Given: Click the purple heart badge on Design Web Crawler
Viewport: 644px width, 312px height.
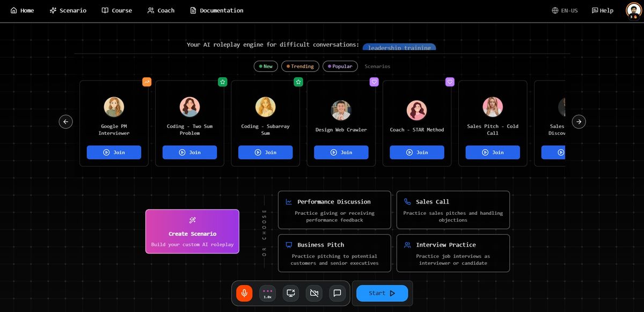Looking at the screenshot, I should coord(374,82).
